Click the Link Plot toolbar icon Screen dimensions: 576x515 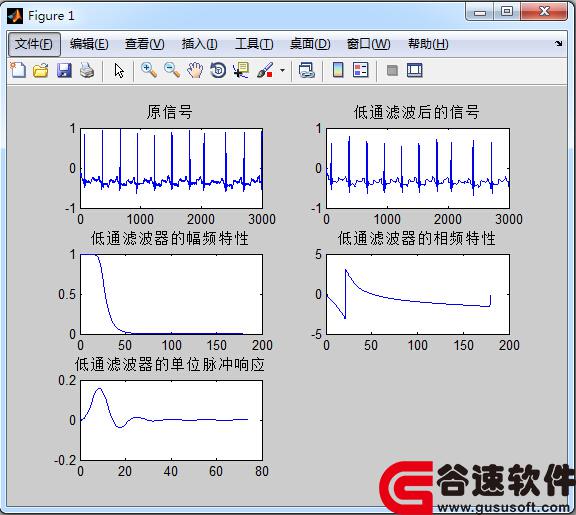pyautogui.click(x=307, y=70)
